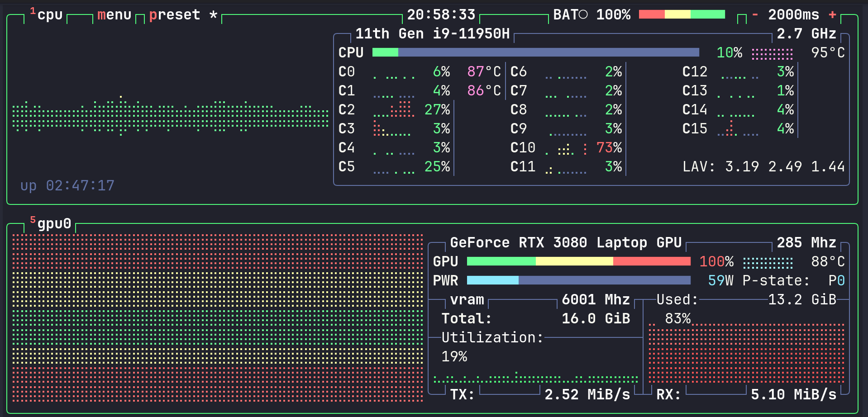The height and width of the screenshot is (417, 868).
Task: Select core C13 showing 1%
Action: (738, 91)
